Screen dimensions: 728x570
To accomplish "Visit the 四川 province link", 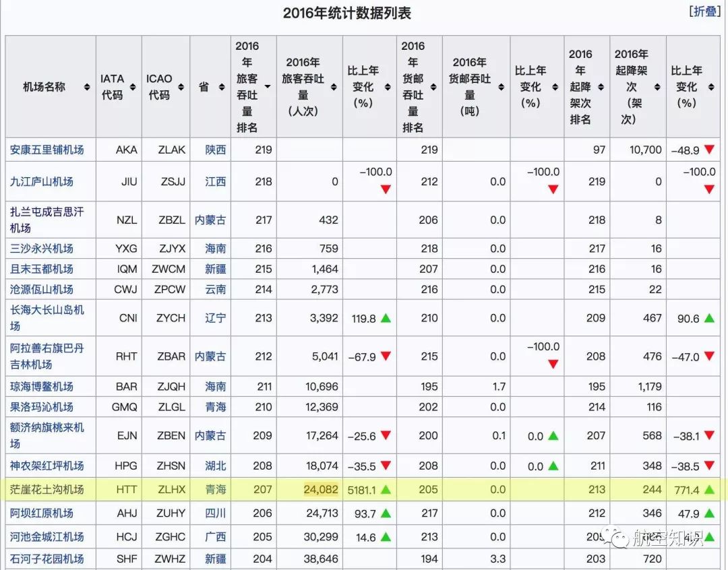I will pos(214,513).
